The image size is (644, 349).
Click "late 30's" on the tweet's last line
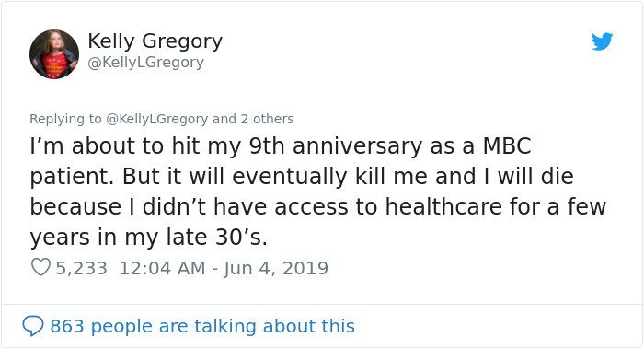pyautogui.click(x=216, y=238)
